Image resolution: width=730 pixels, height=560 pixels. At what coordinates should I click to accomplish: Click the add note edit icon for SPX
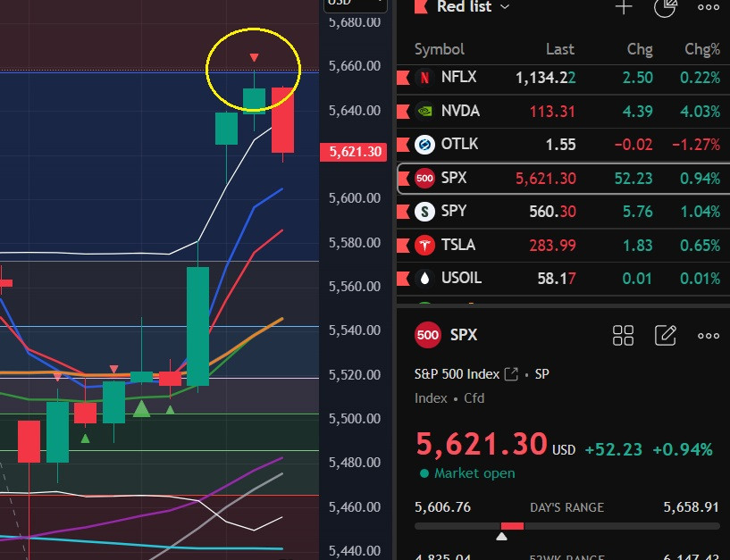tap(666, 335)
